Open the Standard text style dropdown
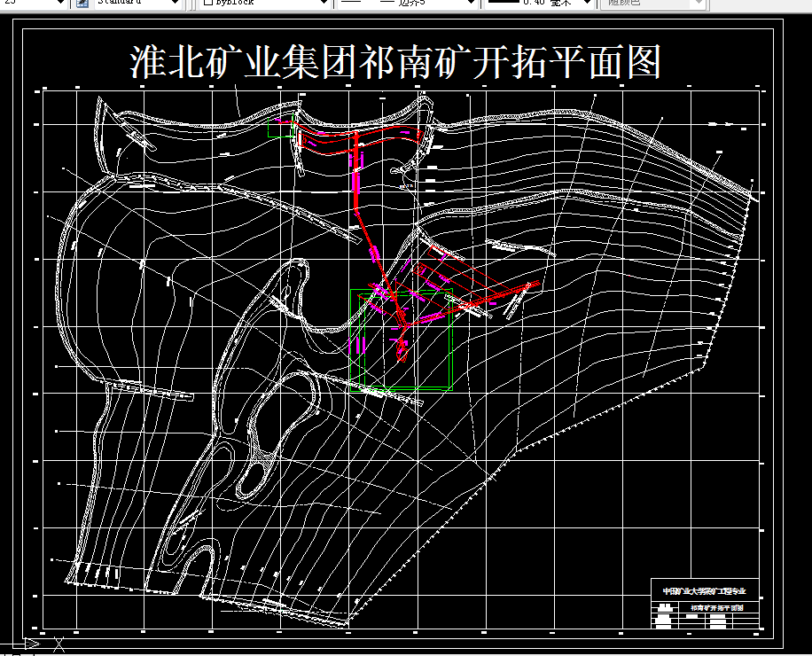 [174, 4]
